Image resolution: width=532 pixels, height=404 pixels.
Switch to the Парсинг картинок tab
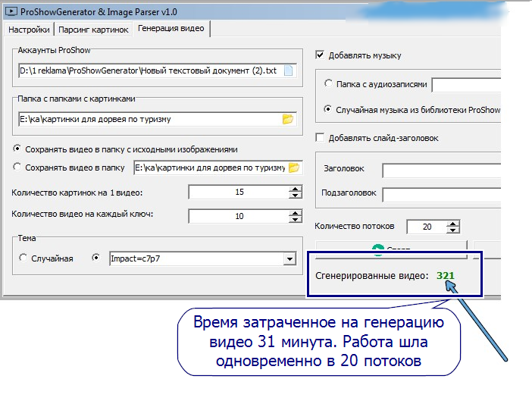(93, 30)
